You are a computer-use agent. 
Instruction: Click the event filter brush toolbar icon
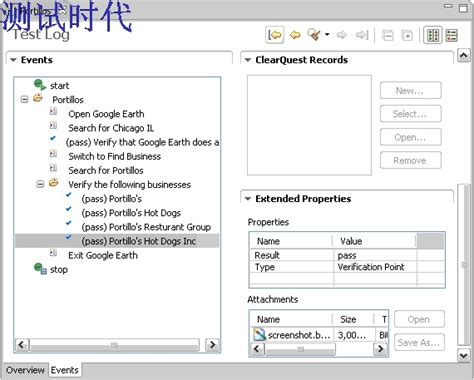click(314, 35)
